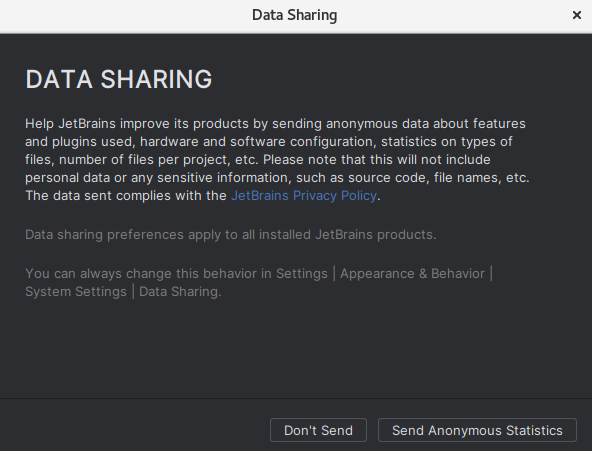Click the 'Appearance & Behavior' path text

point(412,274)
